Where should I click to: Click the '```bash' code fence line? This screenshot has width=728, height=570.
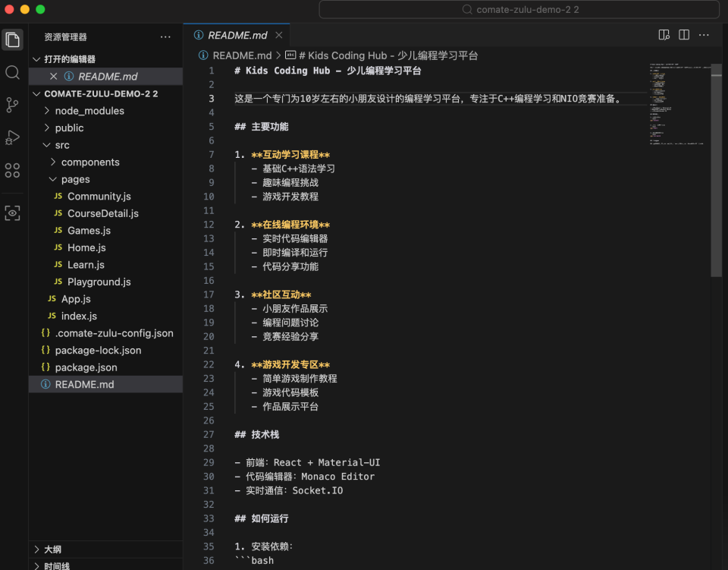254,561
